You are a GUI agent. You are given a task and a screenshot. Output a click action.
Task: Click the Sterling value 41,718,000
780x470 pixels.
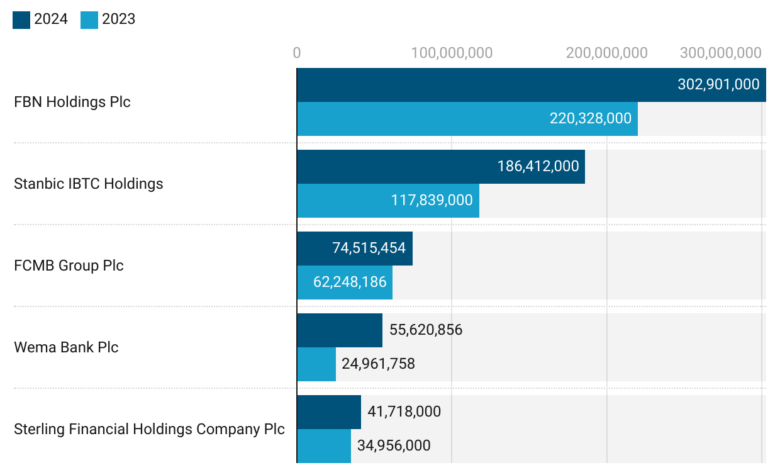404,411
